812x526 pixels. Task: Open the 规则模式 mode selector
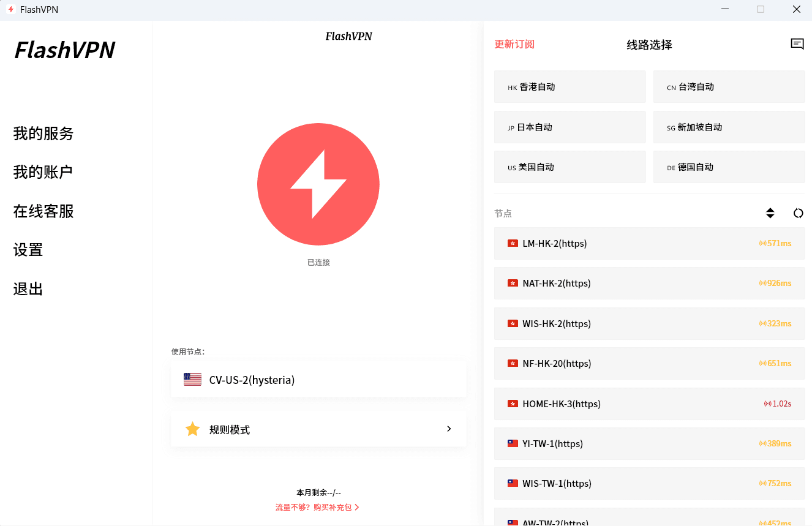(318, 429)
